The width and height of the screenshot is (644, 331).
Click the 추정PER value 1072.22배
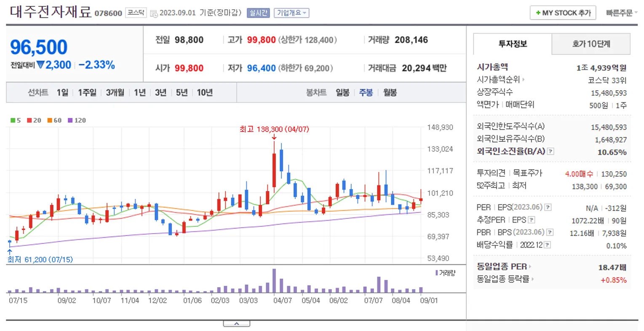click(x=588, y=221)
